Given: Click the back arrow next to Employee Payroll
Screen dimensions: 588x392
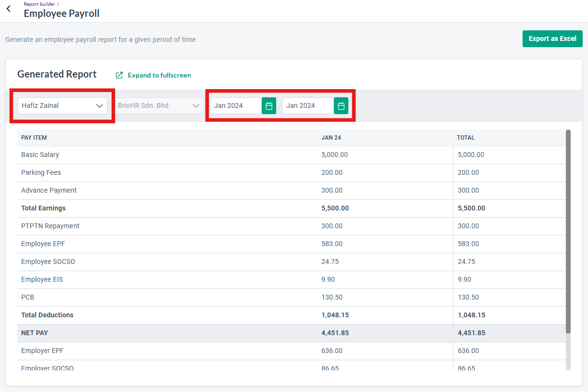Looking at the screenshot, I should click(x=8, y=9).
